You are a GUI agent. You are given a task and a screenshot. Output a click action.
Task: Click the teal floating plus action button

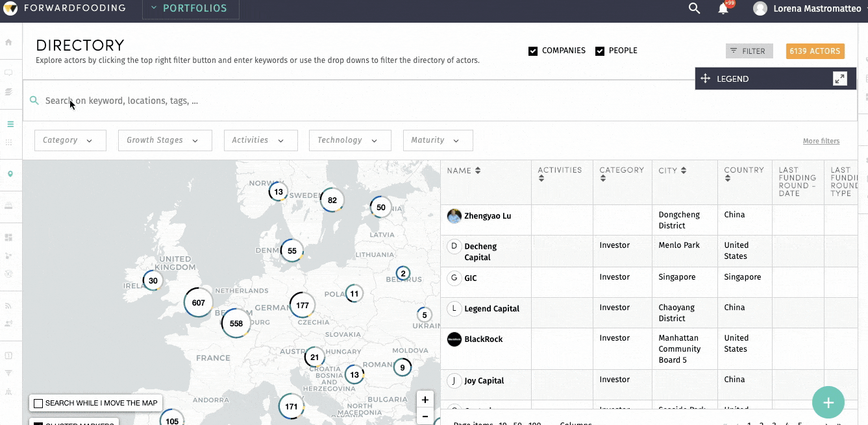828,402
